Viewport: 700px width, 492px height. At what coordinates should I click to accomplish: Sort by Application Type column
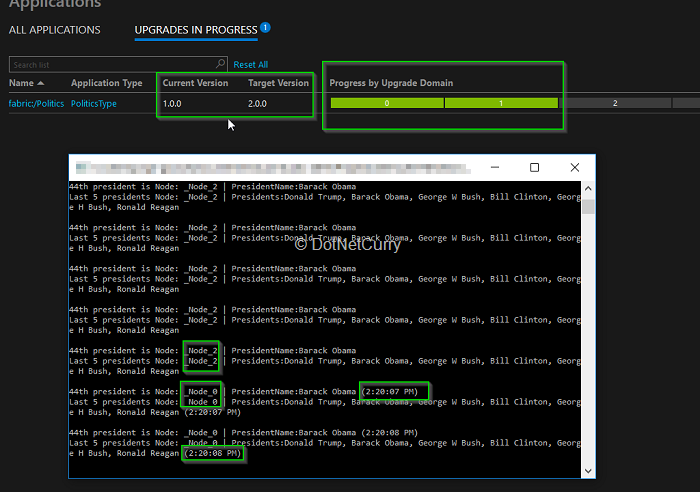(107, 83)
